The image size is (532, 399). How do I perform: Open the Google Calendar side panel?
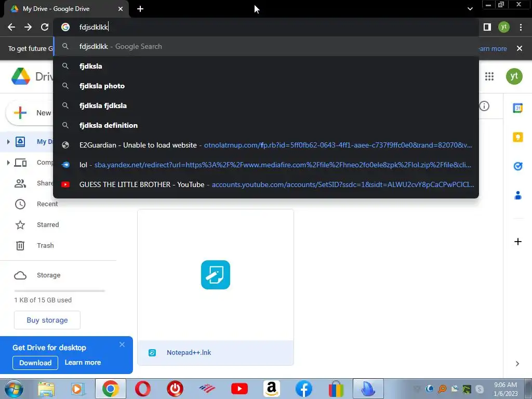pyautogui.click(x=518, y=108)
